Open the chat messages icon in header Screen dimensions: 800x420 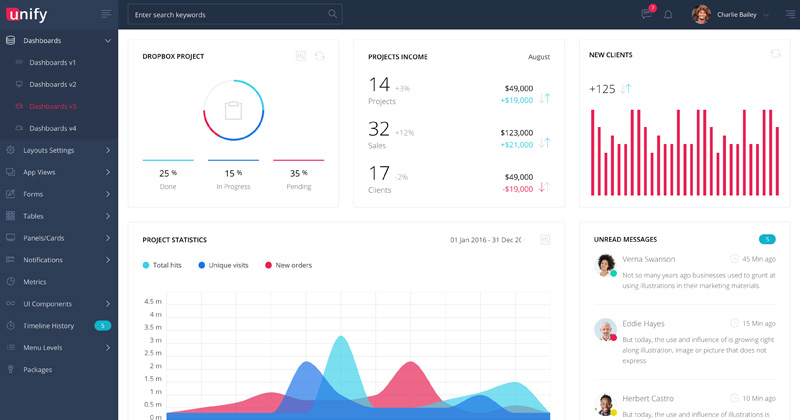[647, 14]
